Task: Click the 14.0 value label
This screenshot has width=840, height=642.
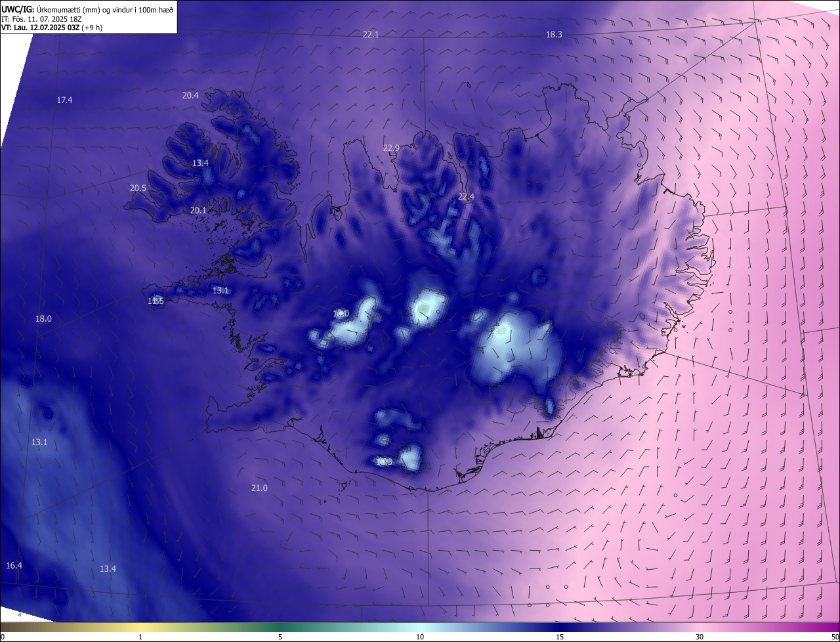Action: (x=341, y=314)
